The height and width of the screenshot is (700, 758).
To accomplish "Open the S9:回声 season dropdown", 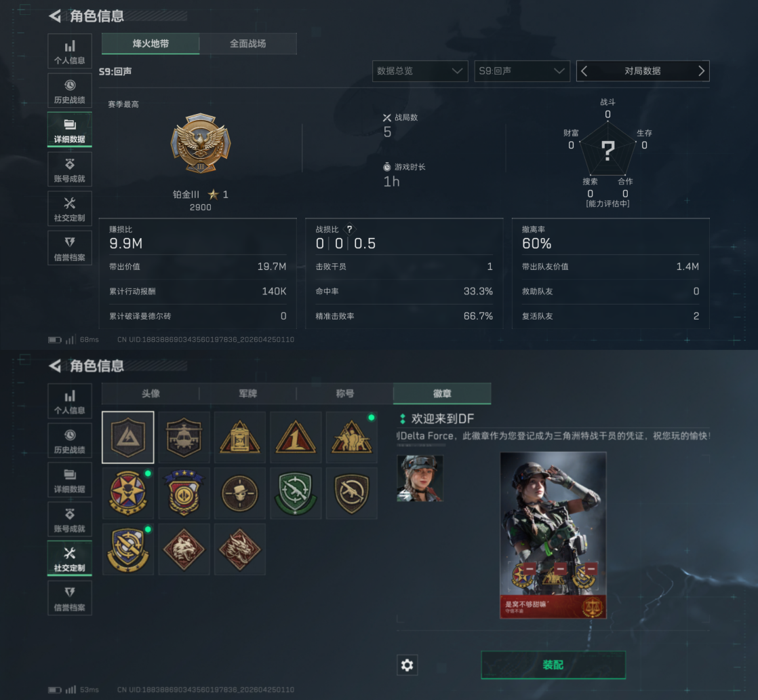I will coord(522,71).
